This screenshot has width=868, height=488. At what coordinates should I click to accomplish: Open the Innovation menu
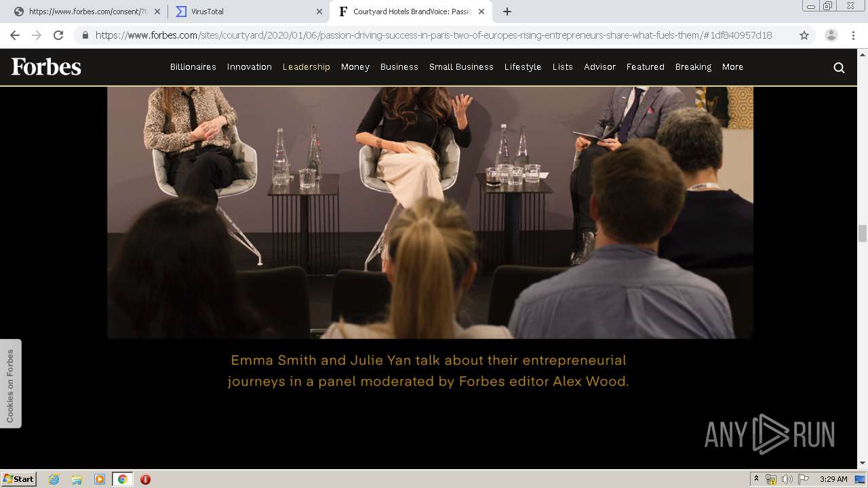tap(250, 67)
